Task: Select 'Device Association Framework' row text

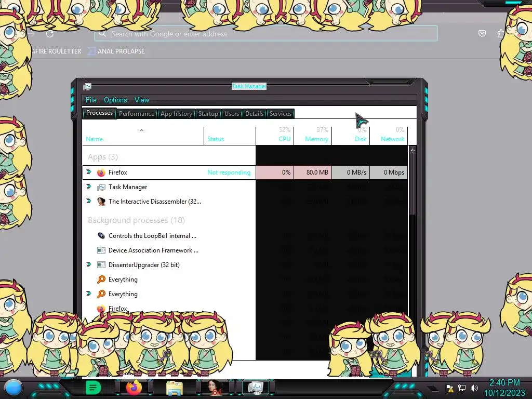Action: [153, 250]
